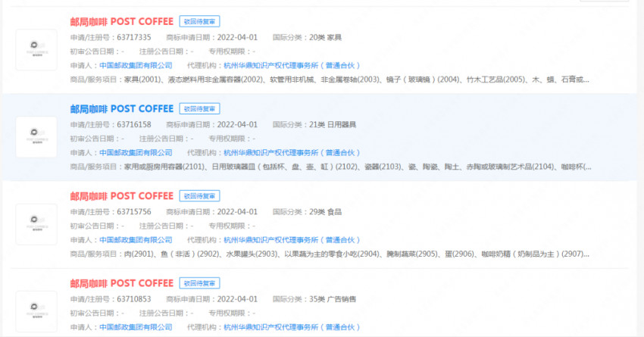644x337 pixels.
Task: Open POST COFFEE title in 21类 日用器具 entry
Action: pyautogui.click(x=121, y=109)
